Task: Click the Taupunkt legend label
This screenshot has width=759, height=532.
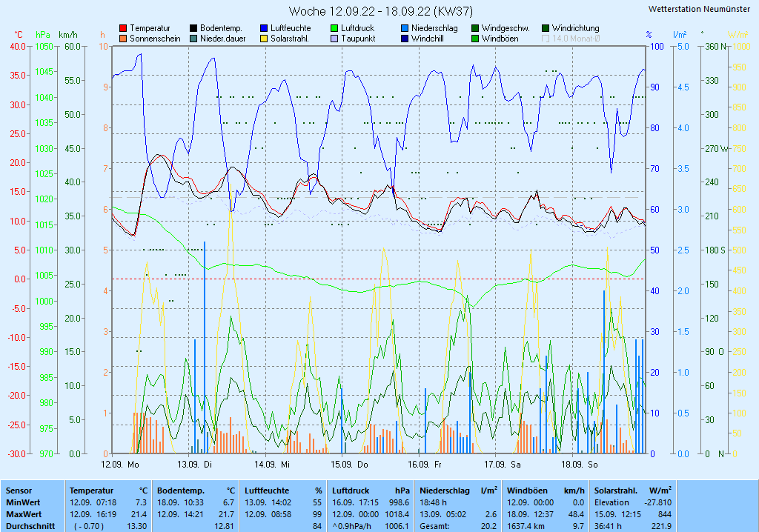Action: point(358,39)
